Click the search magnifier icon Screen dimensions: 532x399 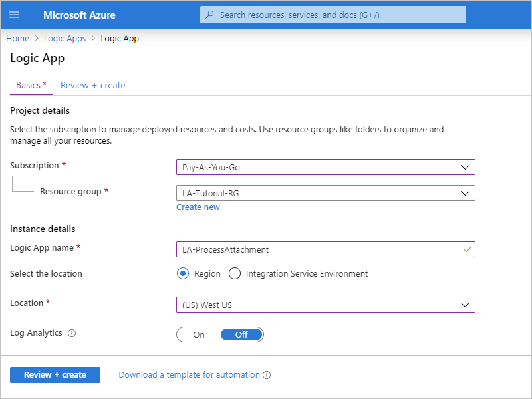click(x=210, y=15)
